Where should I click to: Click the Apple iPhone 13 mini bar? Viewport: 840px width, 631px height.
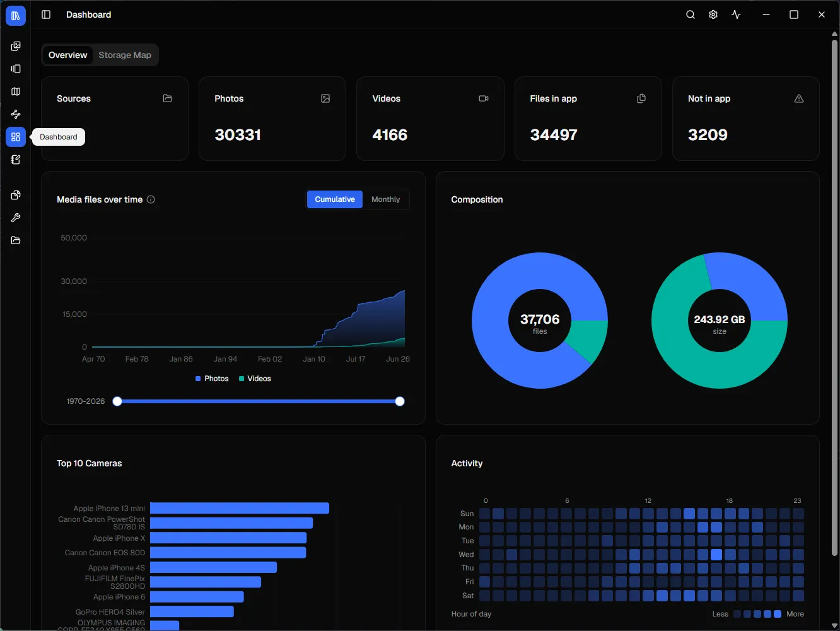tap(240, 508)
